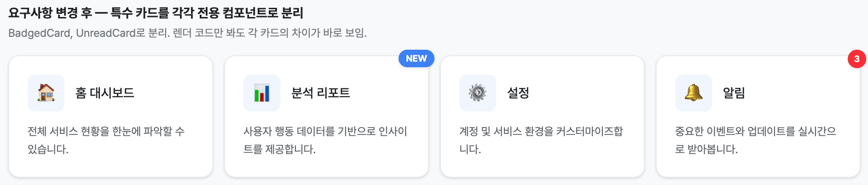Image resolution: width=868 pixels, height=185 pixels.
Task: Click the blue NEW badge
Action: [417, 58]
